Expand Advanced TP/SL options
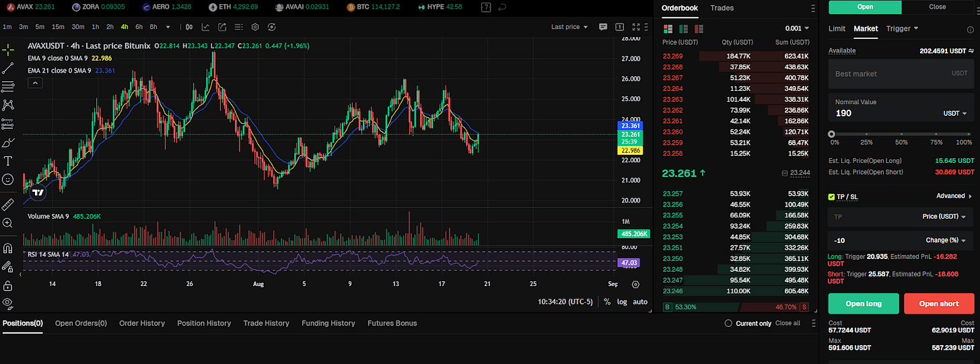980x364 pixels. pos(954,196)
